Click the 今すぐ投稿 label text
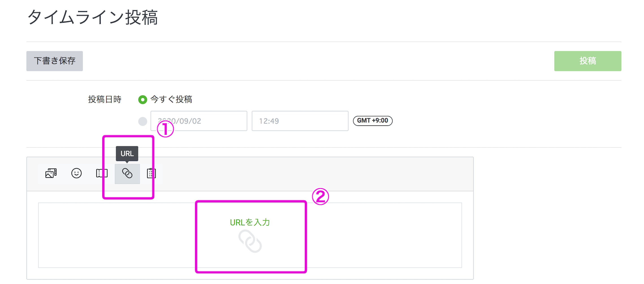The height and width of the screenshot is (284, 644). pos(171,99)
